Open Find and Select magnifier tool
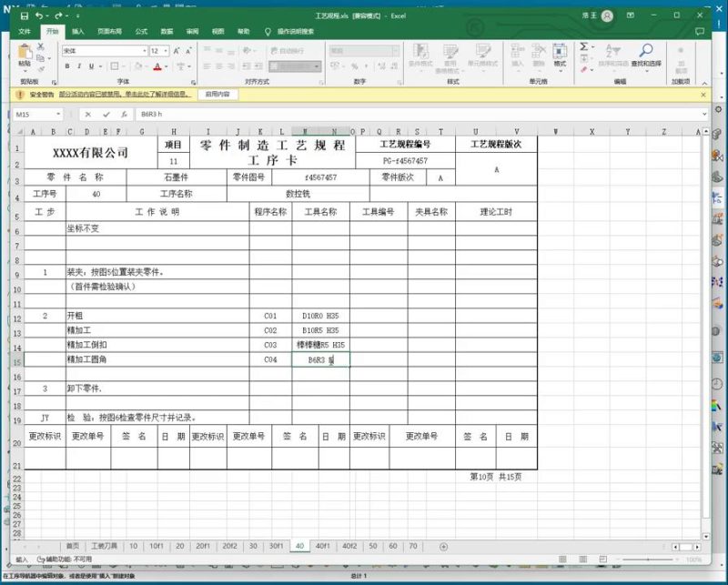This screenshot has height=585, width=728. coord(646,53)
